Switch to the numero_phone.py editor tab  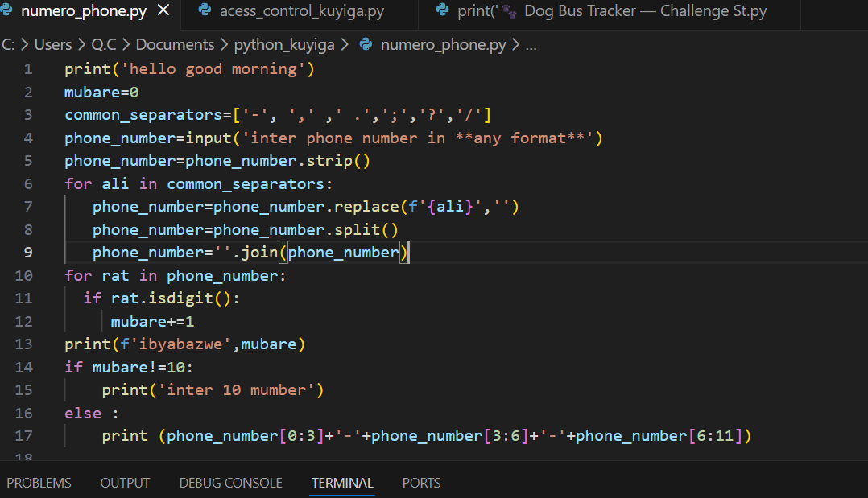point(84,11)
